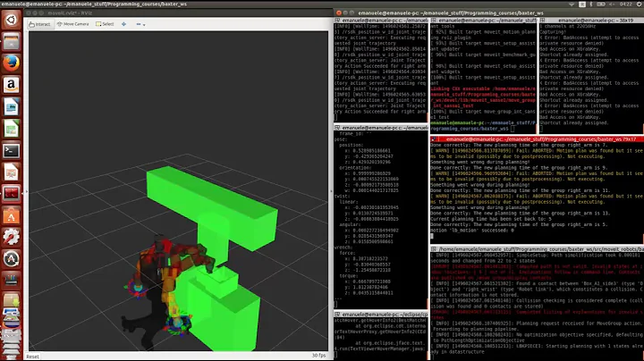Open LibreOffice Impress from the dock
The image size is (644, 361).
[x=11, y=172]
